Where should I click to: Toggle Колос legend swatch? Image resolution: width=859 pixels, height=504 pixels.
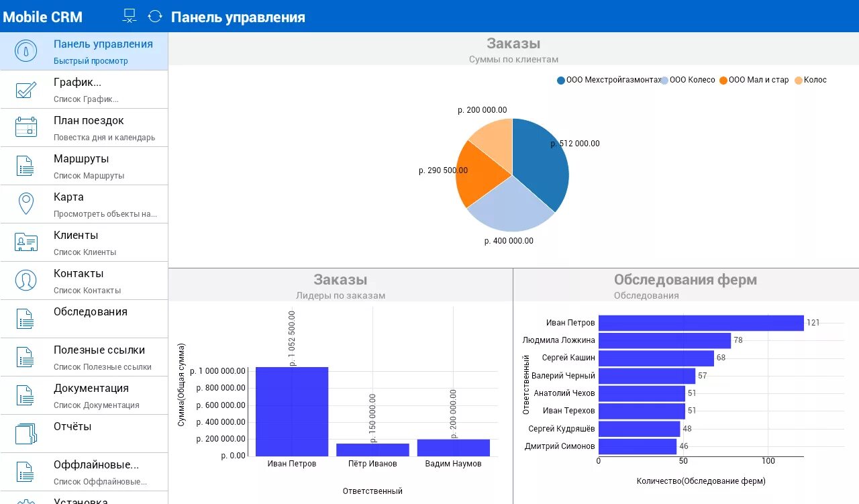click(x=799, y=81)
